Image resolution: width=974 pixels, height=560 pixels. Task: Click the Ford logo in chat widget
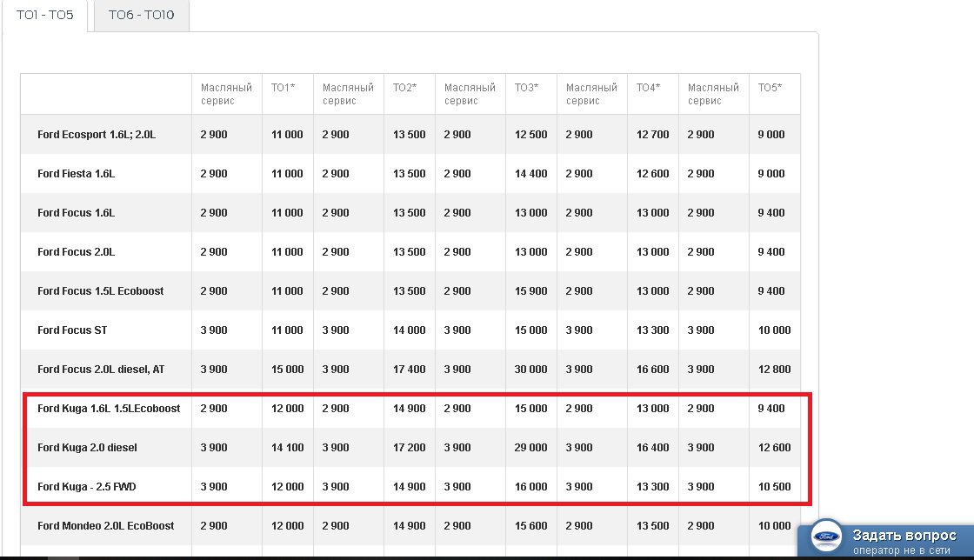click(x=827, y=537)
